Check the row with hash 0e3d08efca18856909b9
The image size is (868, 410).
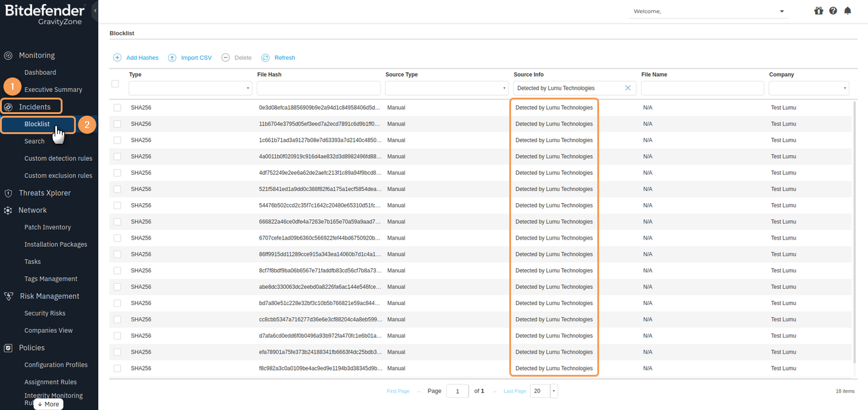pos(117,107)
